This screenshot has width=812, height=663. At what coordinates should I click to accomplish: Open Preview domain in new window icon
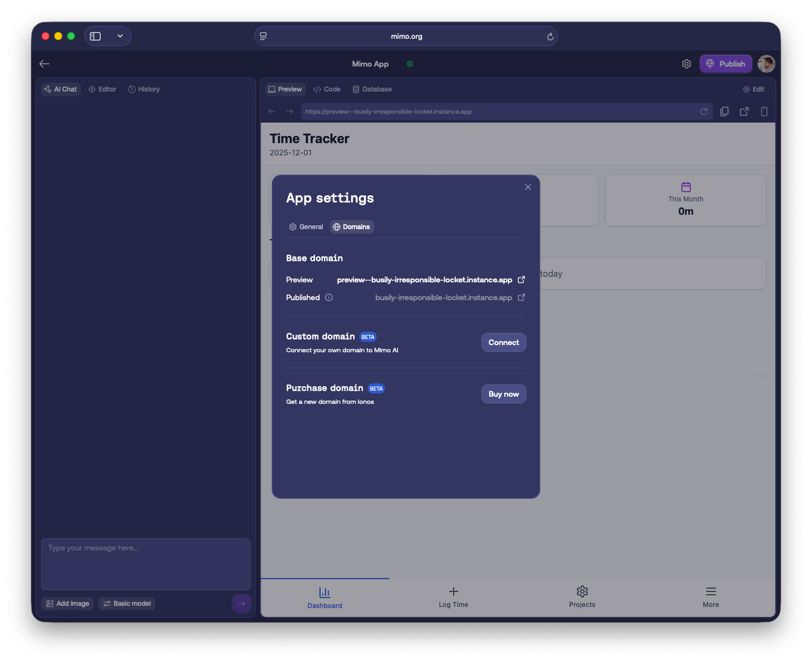pos(521,280)
